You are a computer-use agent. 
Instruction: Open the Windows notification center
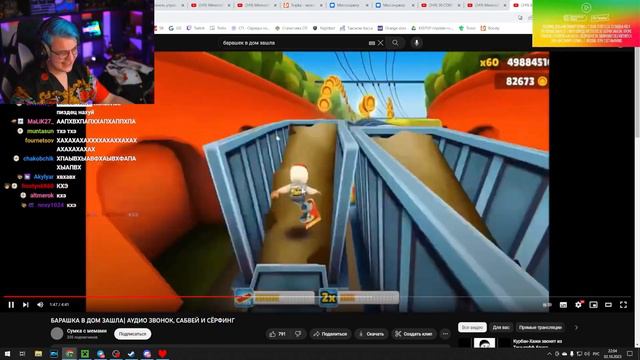[x=630, y=353]
